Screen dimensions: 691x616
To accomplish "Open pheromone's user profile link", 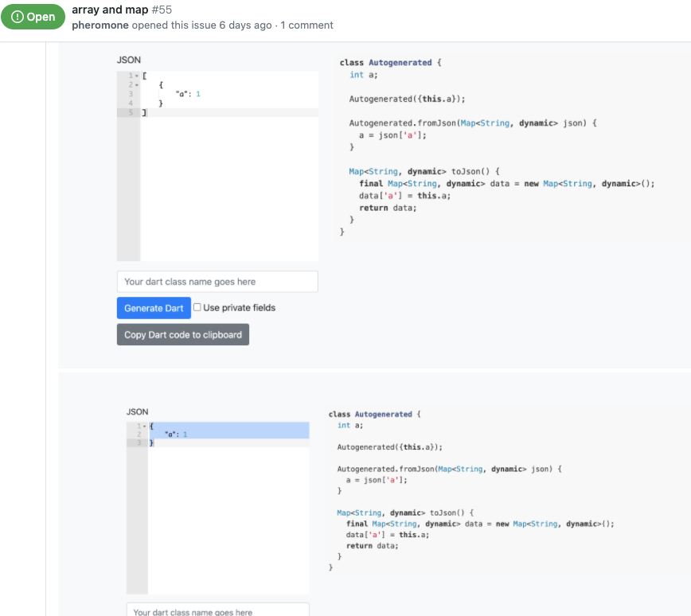I will (100, 25).
